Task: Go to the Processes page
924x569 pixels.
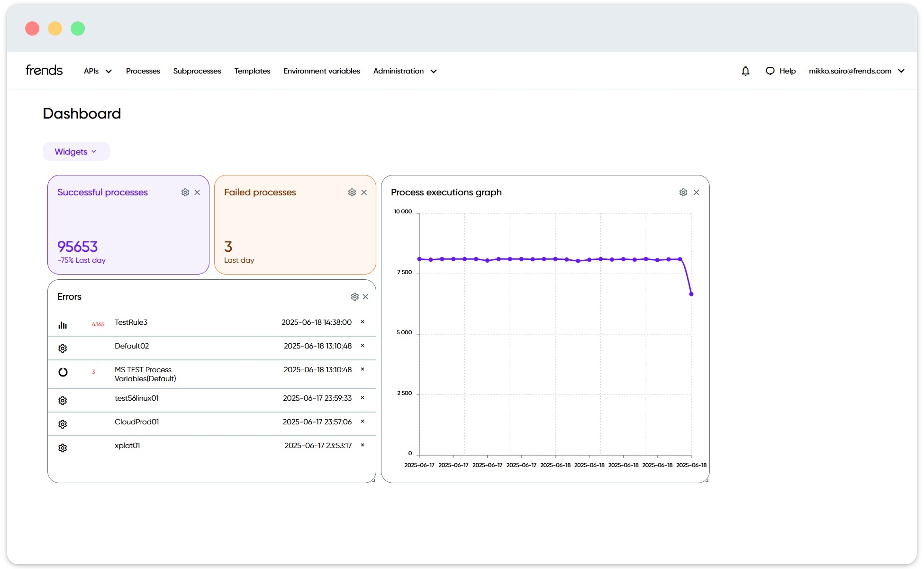Action: (143, 71)
